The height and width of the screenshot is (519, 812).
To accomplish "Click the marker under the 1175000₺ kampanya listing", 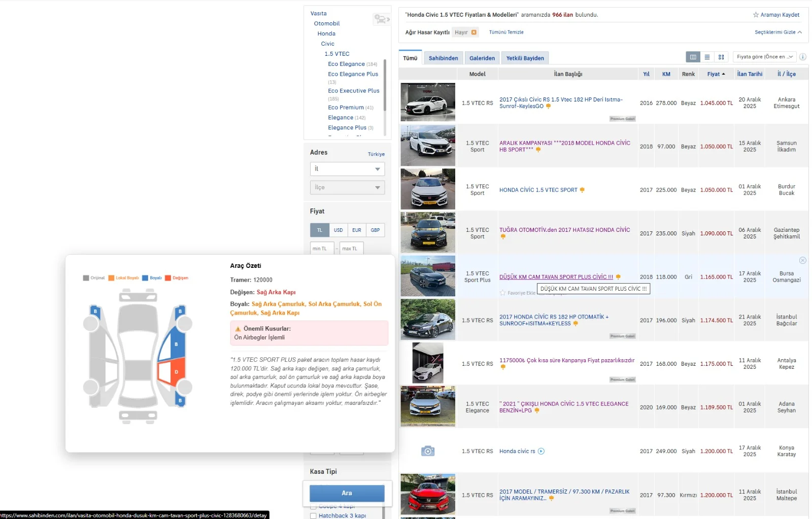I will [x=503, y=367].
